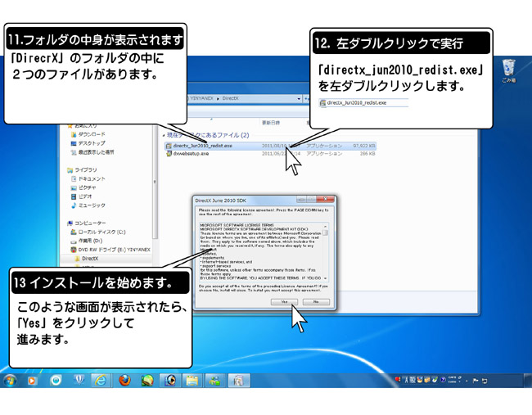
Task: Close the DirectX June 2010 SDK dialog
Action: (x=325, y=199)
